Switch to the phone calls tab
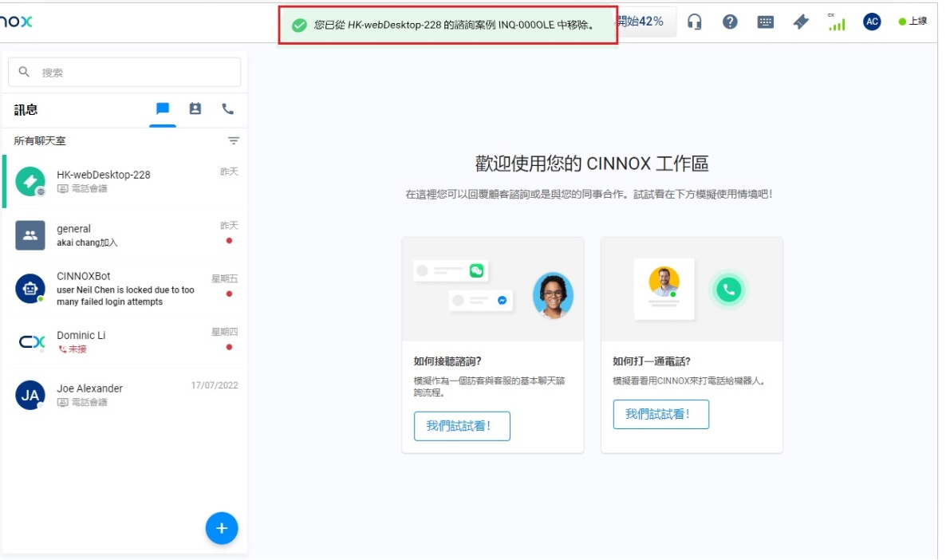Screen dimensions: 946x560 click(227, 108)
